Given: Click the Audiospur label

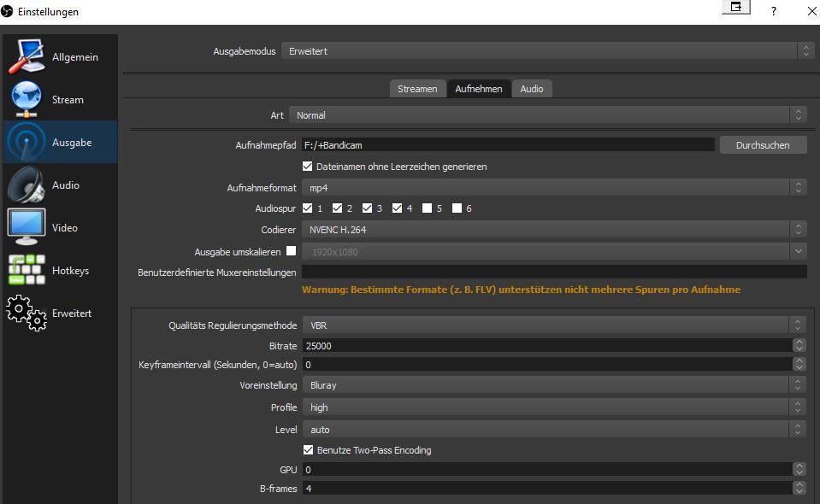Looking at the screenshot, I should [x=275, y=208].
